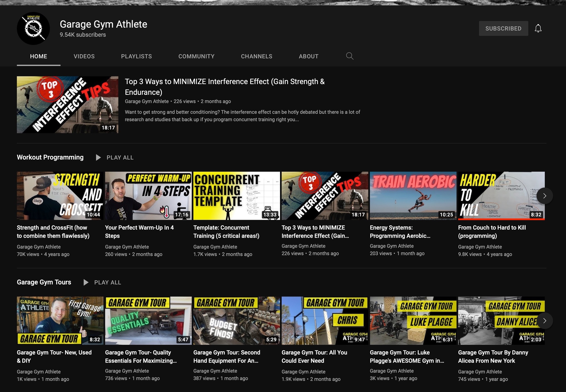The width and height of the screenshot is (566, 392).
Task: Click play triangle beside Workout Programming
Action: pos(98,158)
